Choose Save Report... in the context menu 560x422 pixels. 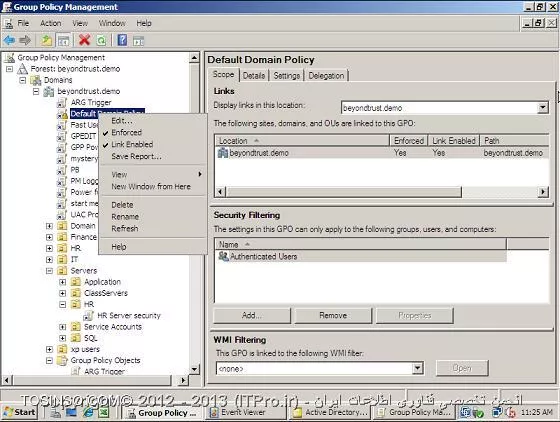(136, 156)
